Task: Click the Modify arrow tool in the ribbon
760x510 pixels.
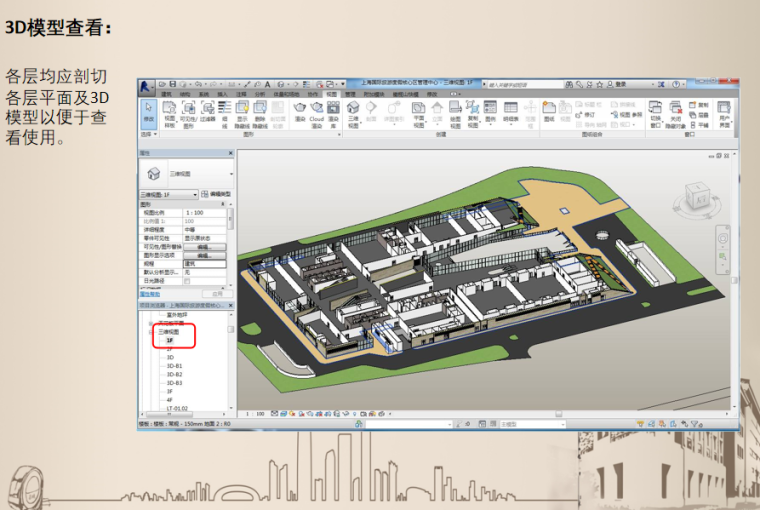Action: point(149,110)
